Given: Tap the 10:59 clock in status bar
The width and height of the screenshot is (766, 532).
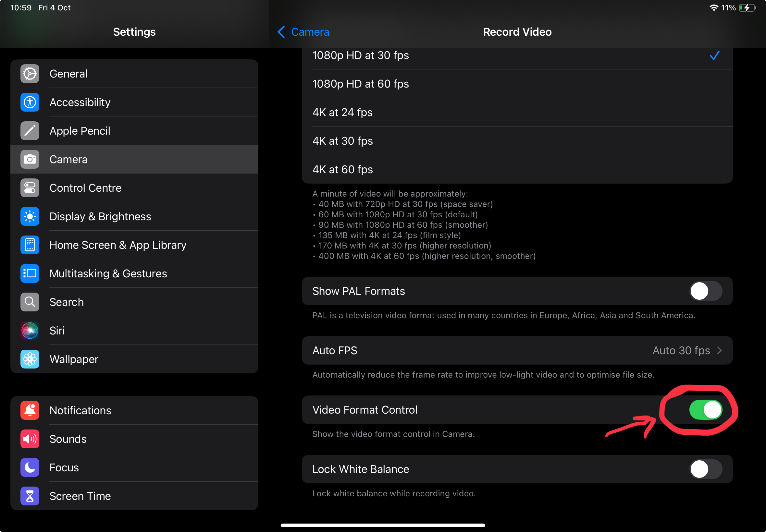Looking at the screenshot, I should (21, 8).
